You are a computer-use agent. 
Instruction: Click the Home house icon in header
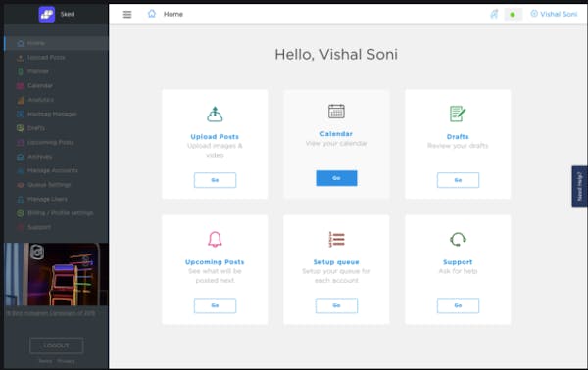click(152, 14)
